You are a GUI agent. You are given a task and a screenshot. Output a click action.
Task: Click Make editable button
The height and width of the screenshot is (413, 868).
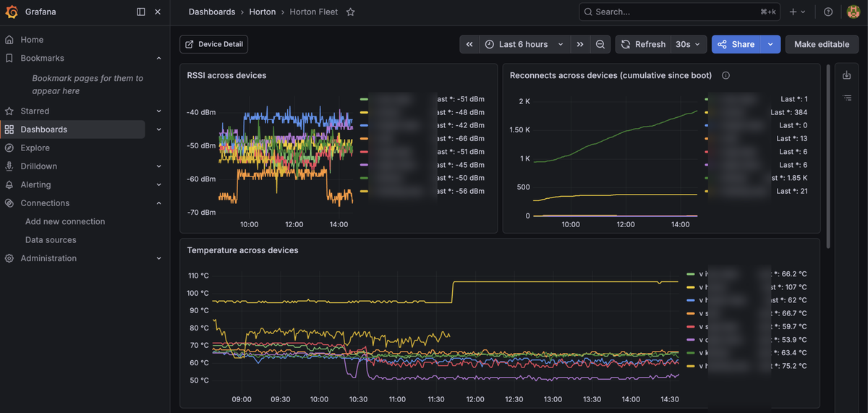click(822, 44)
